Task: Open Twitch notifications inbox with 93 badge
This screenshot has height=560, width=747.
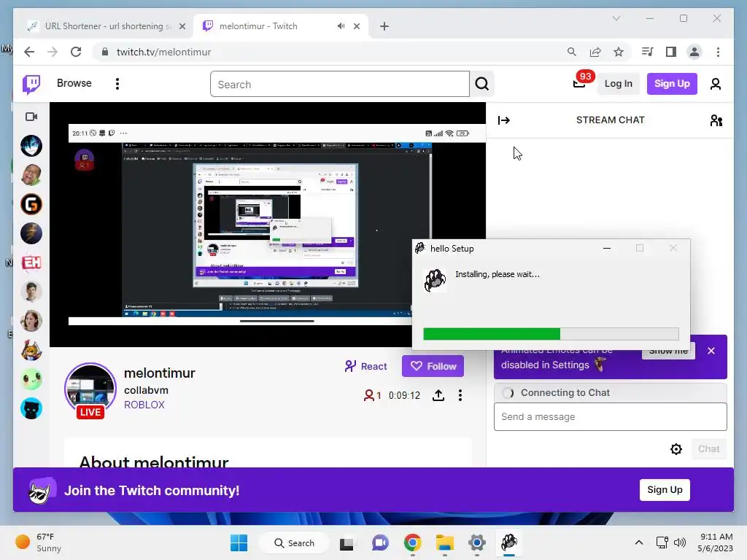Action: point(580,83)
